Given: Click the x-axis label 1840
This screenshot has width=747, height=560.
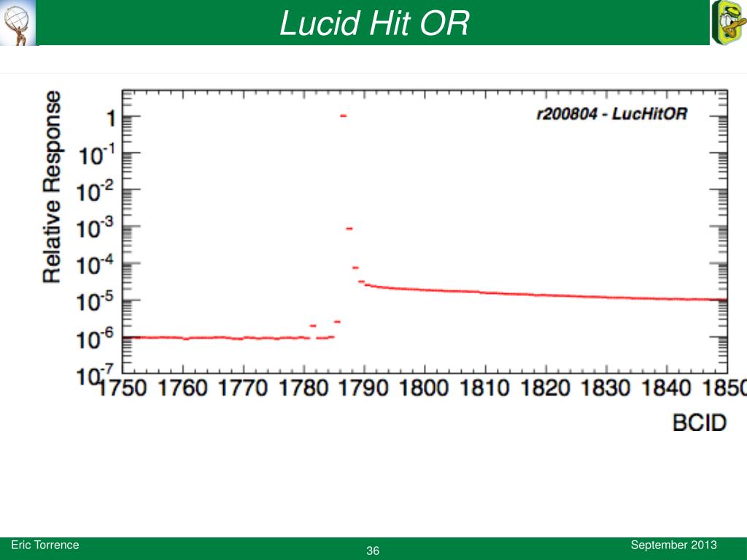Looking at the screenshot, I should pos(667,388).
